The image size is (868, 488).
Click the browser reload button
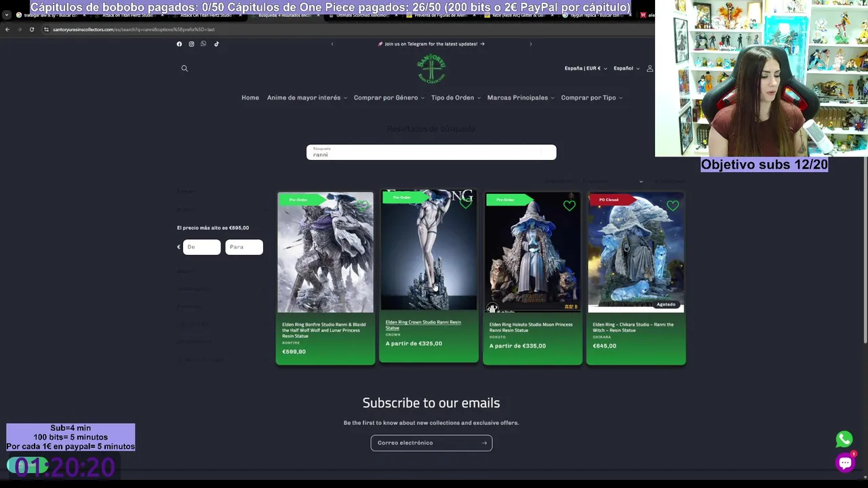tap(31, 30)
